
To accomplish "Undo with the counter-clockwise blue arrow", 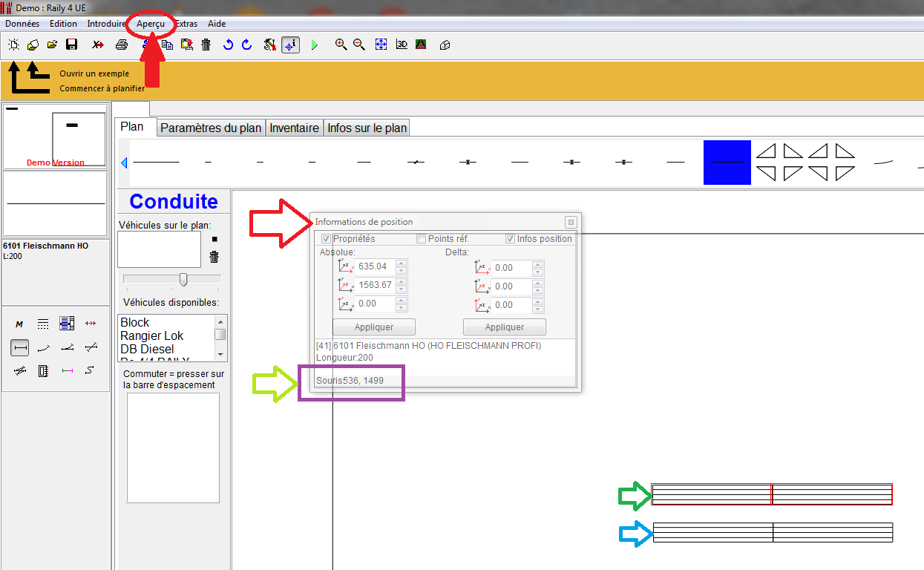I will (x=228, y=45).
